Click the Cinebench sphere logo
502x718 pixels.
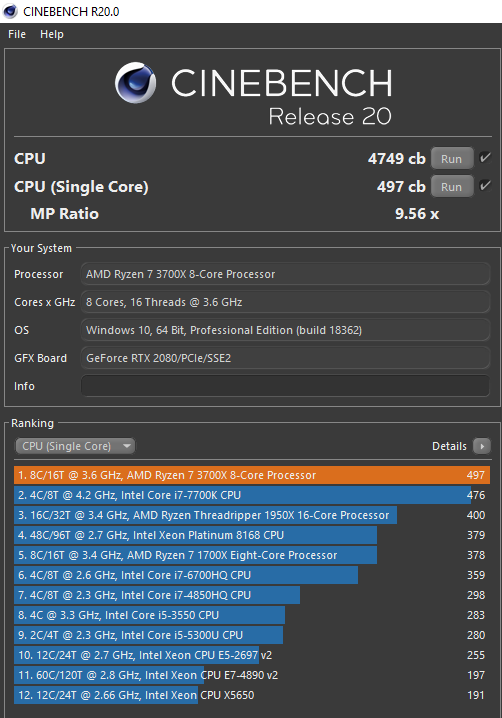[136, 83]
